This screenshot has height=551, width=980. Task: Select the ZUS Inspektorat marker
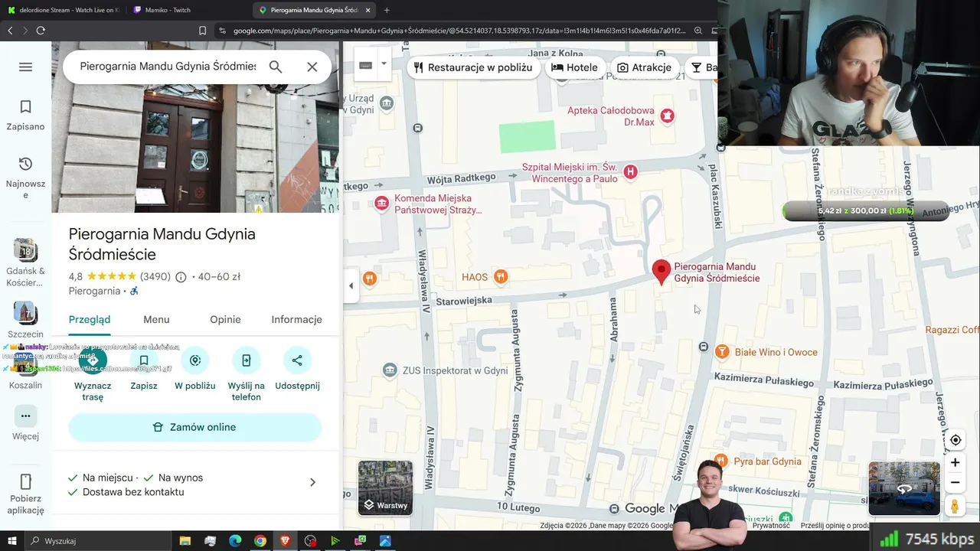(390, 370)
